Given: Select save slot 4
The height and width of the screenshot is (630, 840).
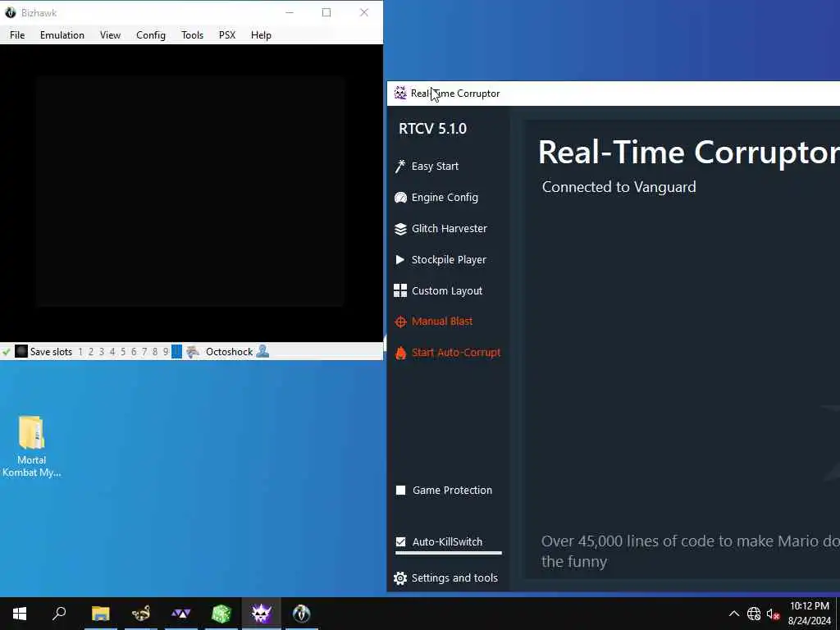Looking at the screenshot, I should click(x=112, y=352).
